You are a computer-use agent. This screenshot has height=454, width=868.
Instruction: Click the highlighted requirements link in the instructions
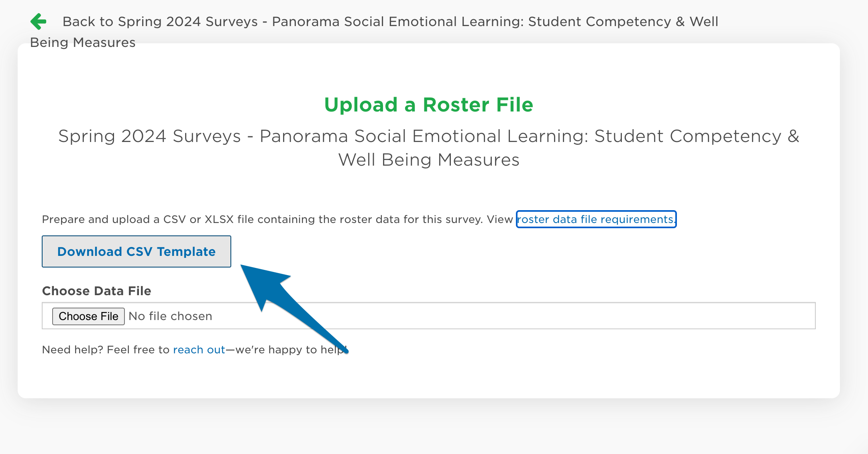pos(596,219)
